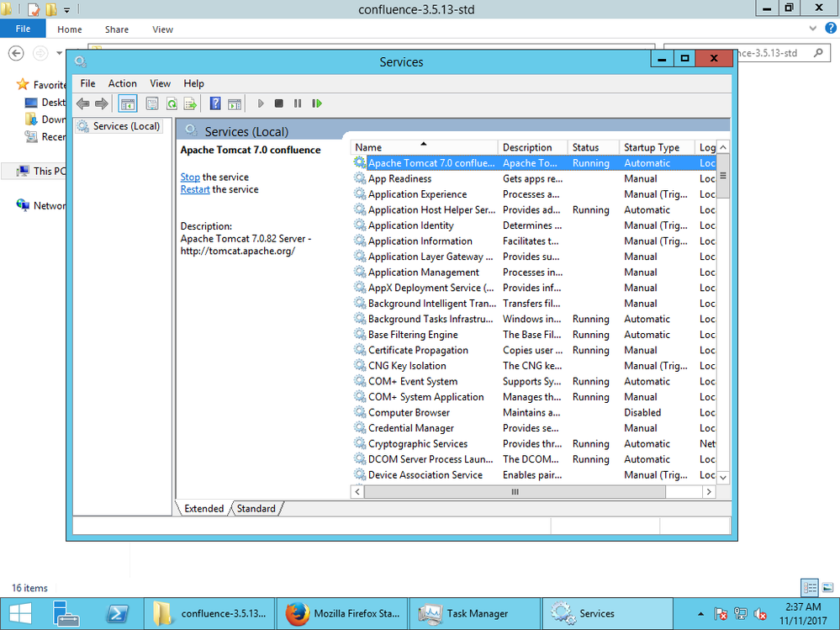Select the Application Management service

tap(534, 273)
